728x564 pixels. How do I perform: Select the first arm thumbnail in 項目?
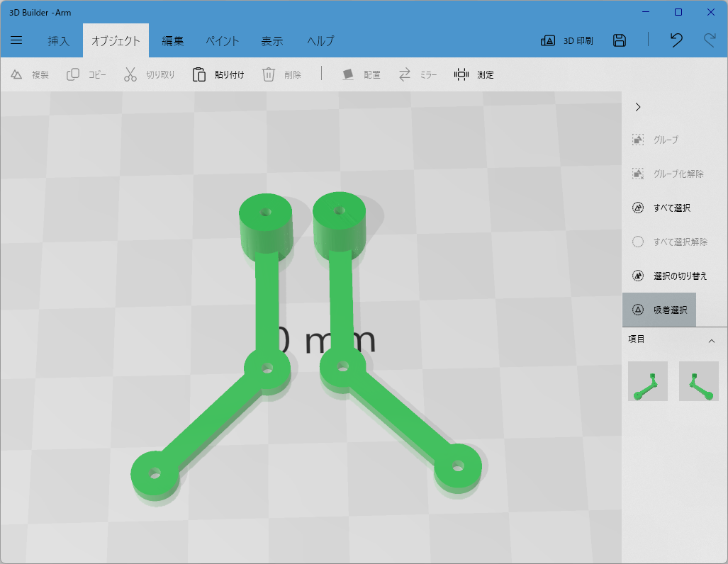(x=648, y=381)
